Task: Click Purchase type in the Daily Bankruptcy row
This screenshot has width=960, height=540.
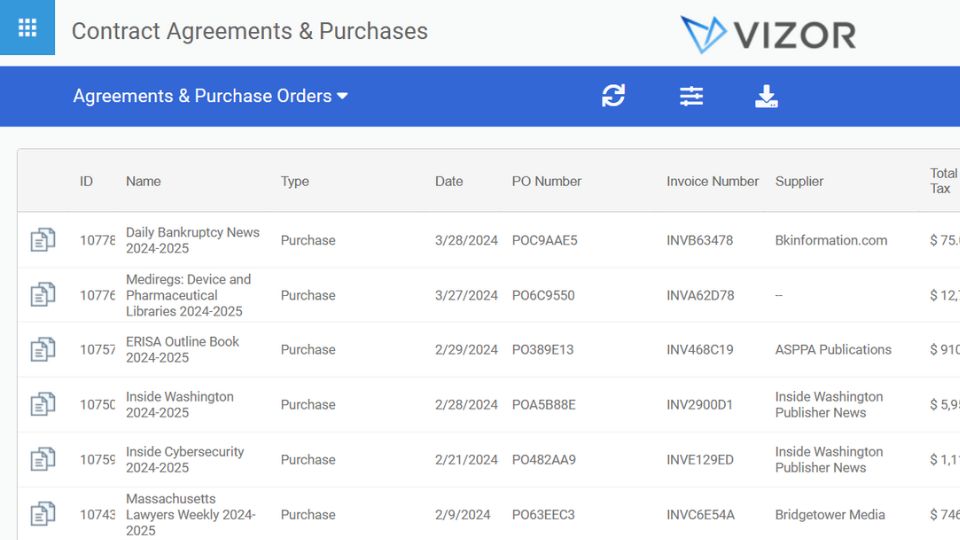Action: coord(308,240)
